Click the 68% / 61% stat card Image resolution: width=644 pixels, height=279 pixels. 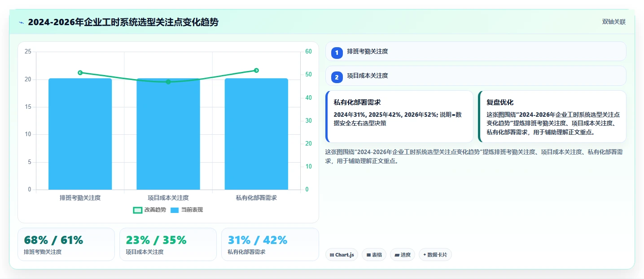coord(66,244)
